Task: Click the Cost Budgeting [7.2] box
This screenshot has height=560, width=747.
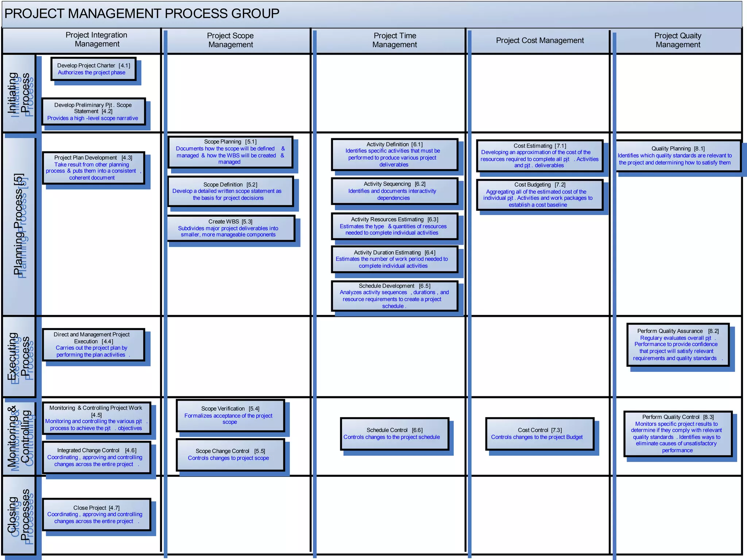Action: [x=539, y=194]
